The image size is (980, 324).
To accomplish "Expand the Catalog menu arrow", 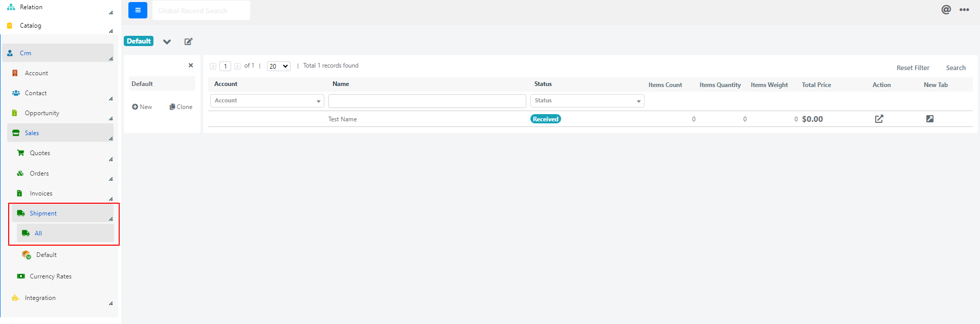I will [111, 31].
